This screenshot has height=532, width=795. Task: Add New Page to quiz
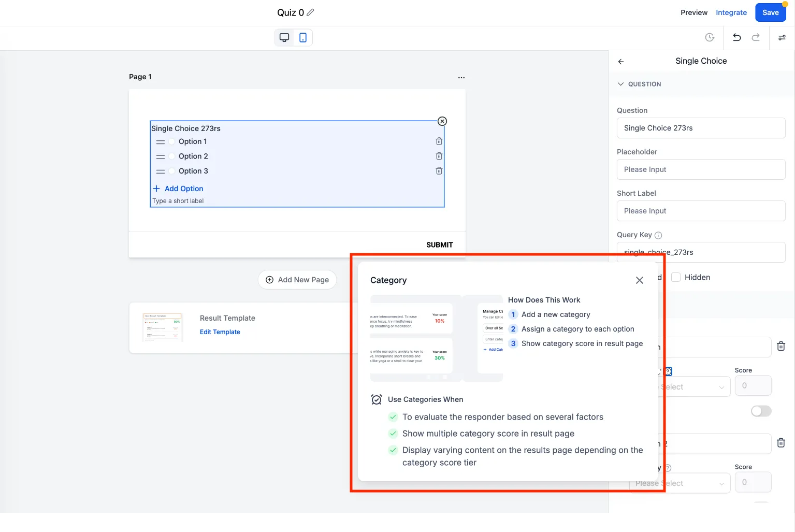click(297, 280)
